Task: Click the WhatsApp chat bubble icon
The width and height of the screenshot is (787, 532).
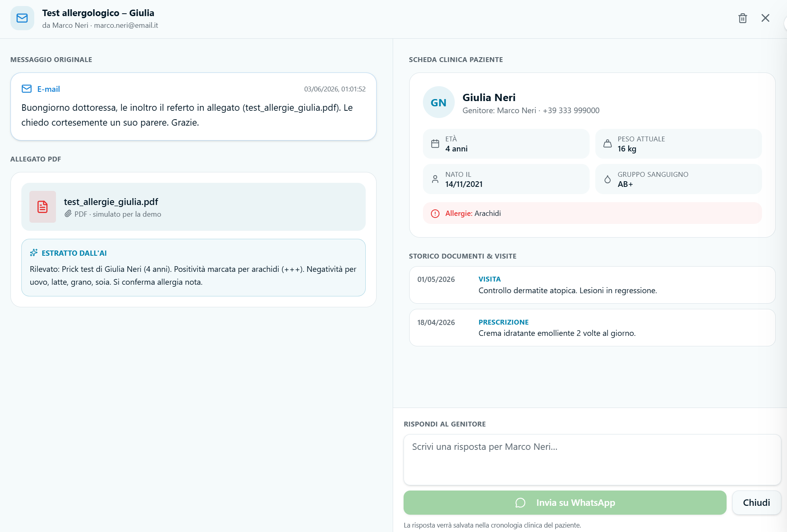Action: tap(520, 502)
